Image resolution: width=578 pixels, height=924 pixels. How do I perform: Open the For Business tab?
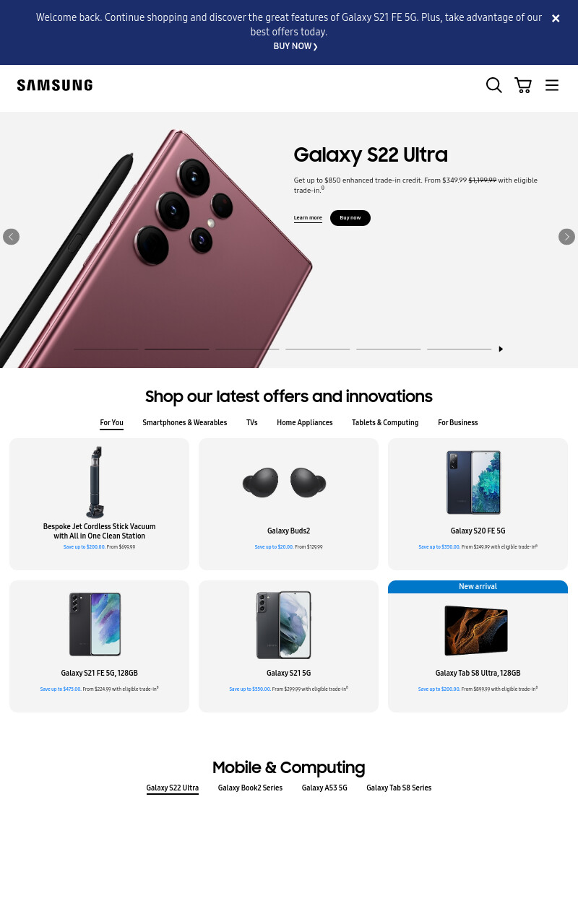pyautogui.click(x=458, y=423)
